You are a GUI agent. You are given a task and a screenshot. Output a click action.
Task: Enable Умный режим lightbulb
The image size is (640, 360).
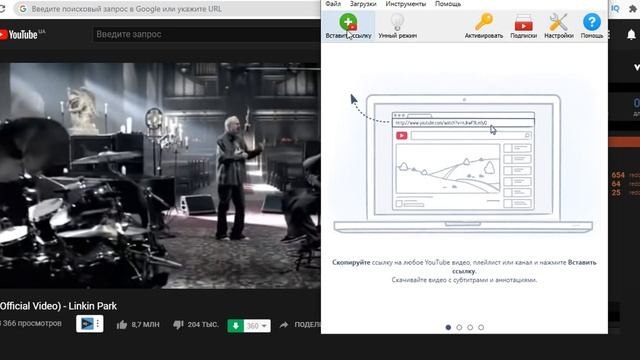click(x=397, y=25)
